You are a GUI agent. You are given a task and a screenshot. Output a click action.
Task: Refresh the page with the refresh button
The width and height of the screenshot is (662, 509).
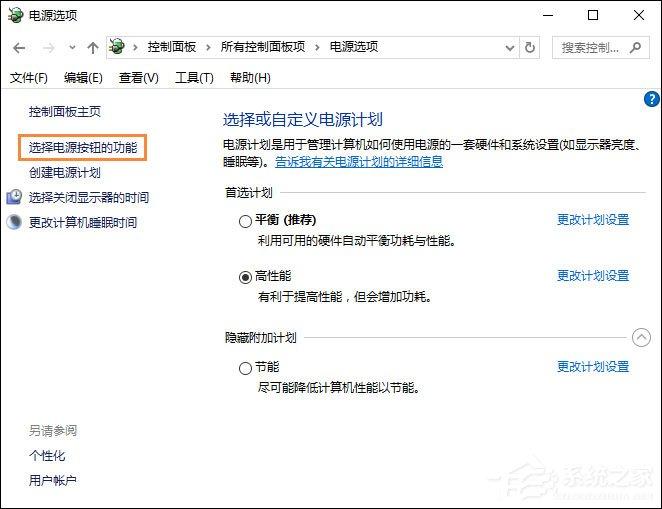coord(530,47)
